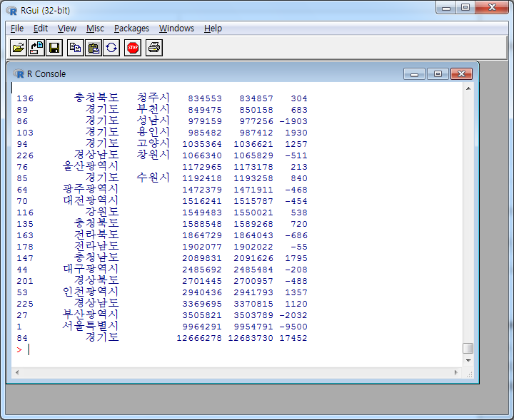Click the console vertical scrollbar thumb
The image size is (514, 420).
tap(468, 348)
